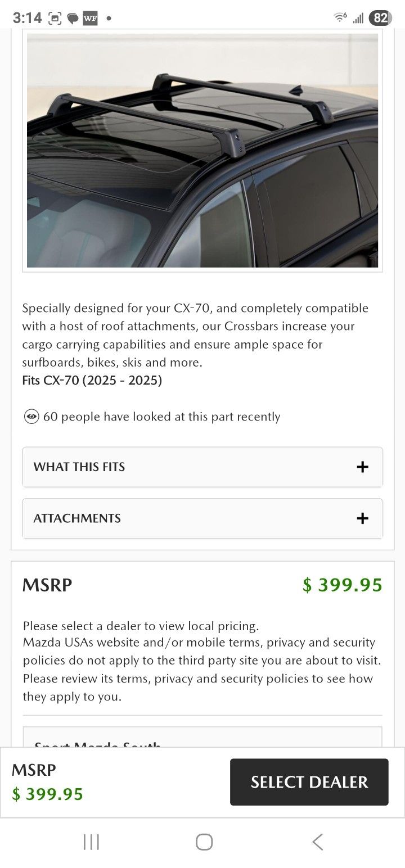
Task: Tap the eye icon beside recent views
Action: (x=31, y=417)
